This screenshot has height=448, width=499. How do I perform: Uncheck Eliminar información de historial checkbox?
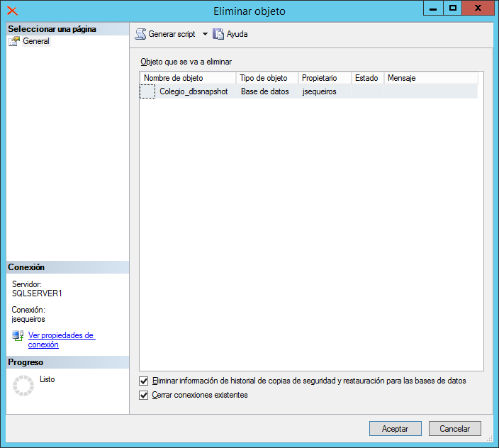coord(143,381)
